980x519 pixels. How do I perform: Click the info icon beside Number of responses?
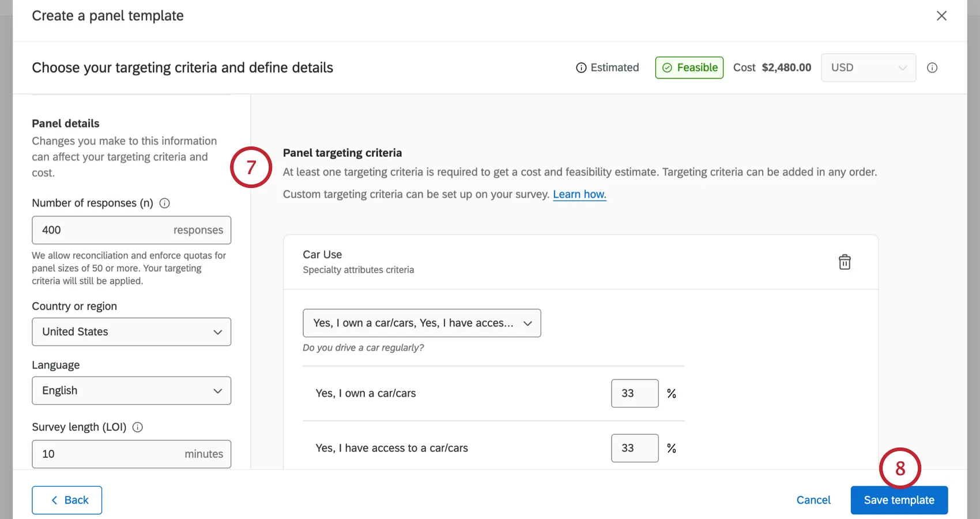tap(165, 202)
